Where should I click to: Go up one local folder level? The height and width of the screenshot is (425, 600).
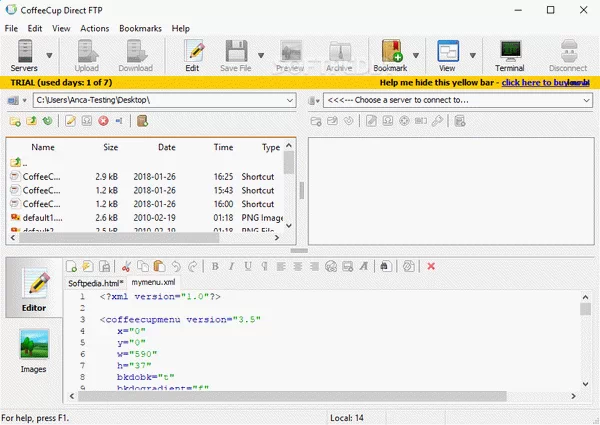coord(31,121)
